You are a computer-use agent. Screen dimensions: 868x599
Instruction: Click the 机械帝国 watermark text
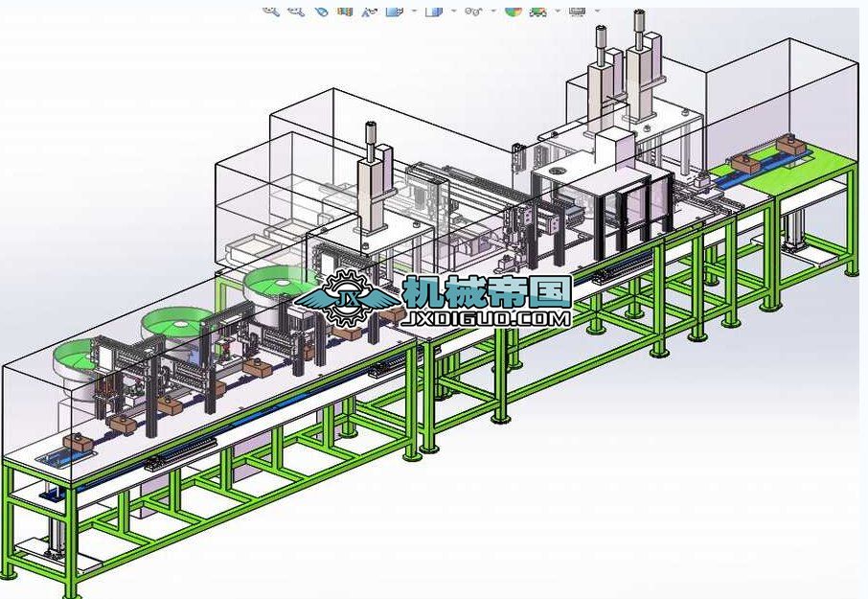click(487, 291)
